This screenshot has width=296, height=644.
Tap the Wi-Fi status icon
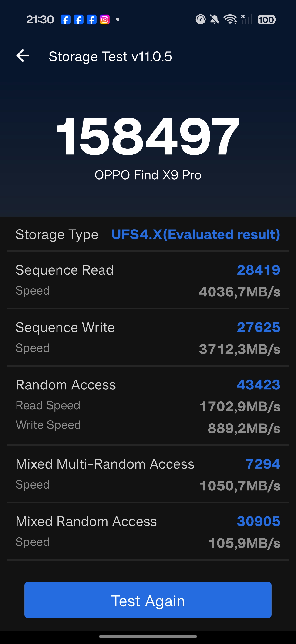pyautogui.click(x=230, y=20)
